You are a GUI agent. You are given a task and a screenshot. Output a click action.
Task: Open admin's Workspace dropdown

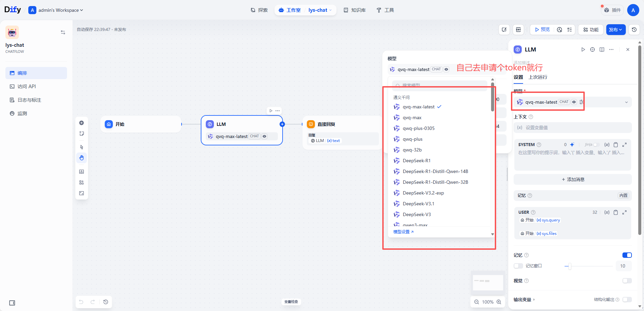(x=56, y=10)
